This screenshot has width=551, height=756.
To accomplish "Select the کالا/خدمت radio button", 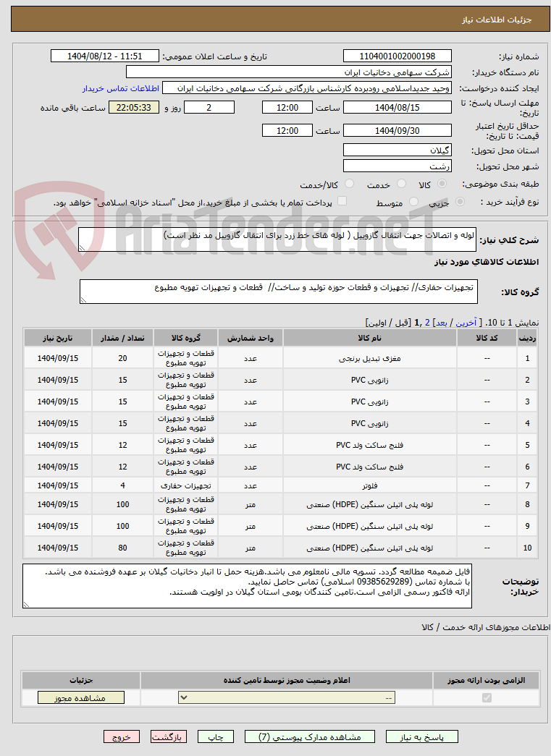I will click(350, 184).
